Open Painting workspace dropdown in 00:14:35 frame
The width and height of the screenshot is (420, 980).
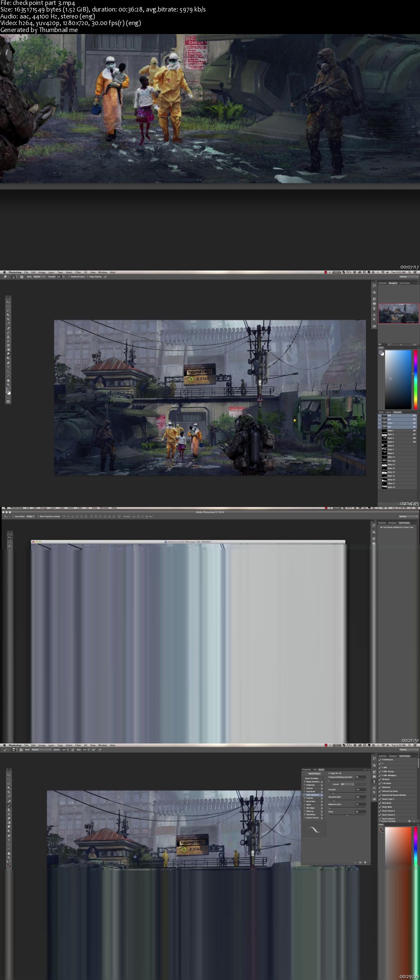click(409, 277)
